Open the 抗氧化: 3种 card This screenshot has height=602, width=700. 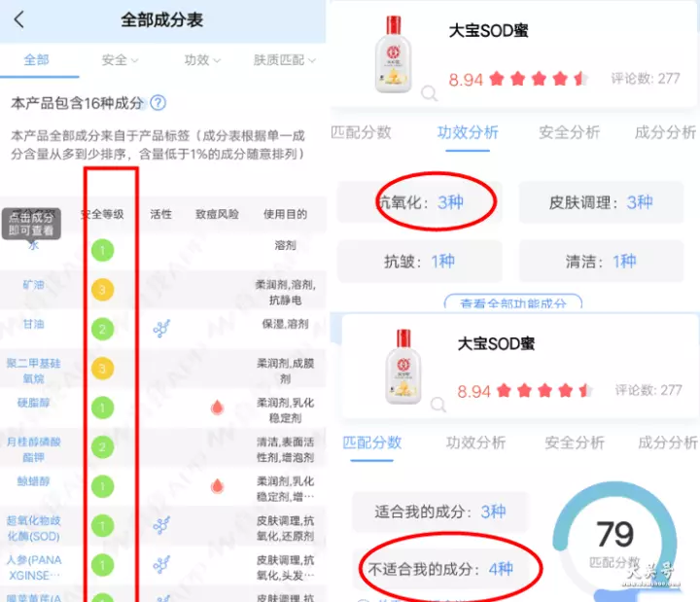[x=420, y=202]
